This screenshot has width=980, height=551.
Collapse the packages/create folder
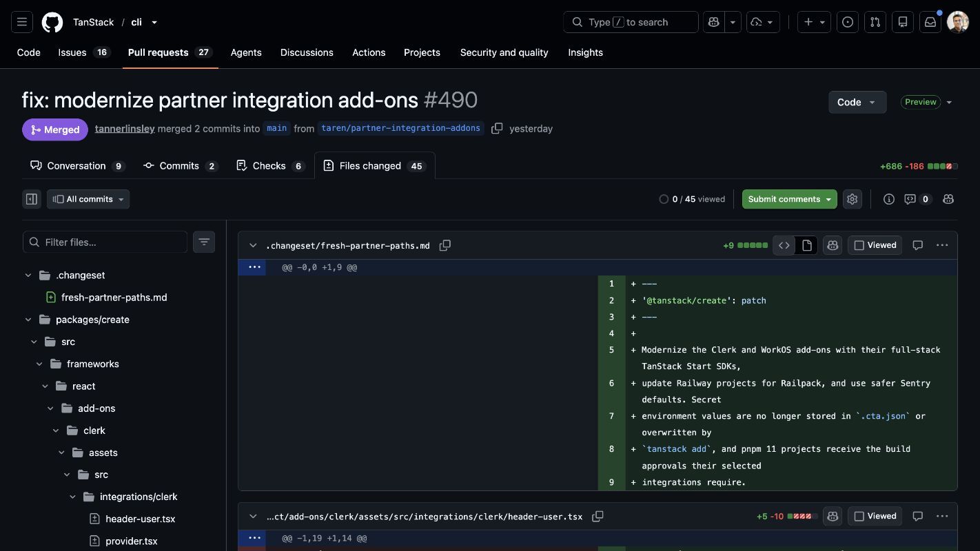coord(28,320)
